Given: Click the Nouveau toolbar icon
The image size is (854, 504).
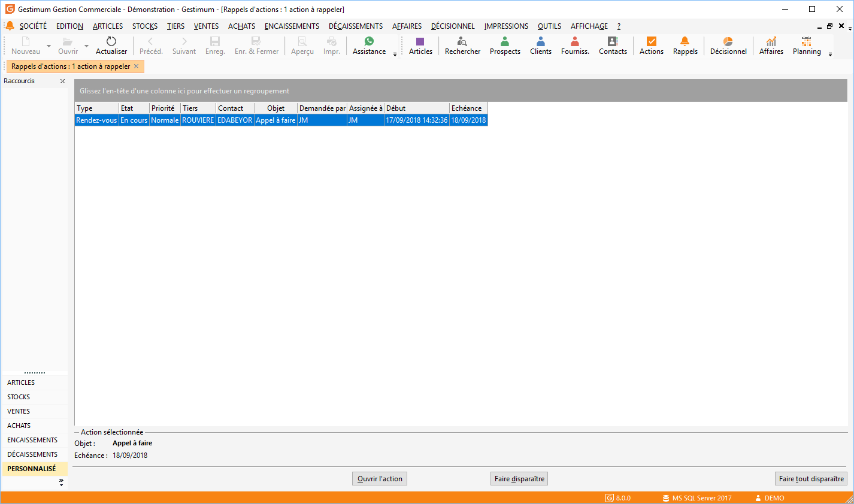Looking at the screenshot, I should (x=26, y=41).
